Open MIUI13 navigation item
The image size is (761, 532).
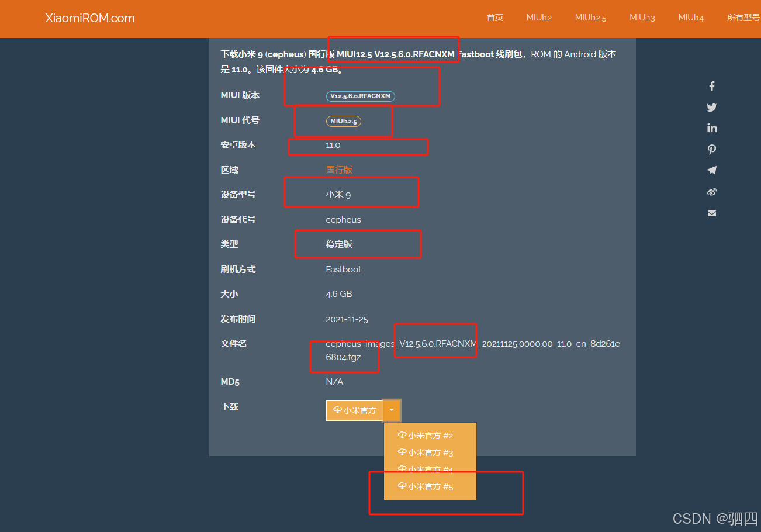tap(642, 18)
